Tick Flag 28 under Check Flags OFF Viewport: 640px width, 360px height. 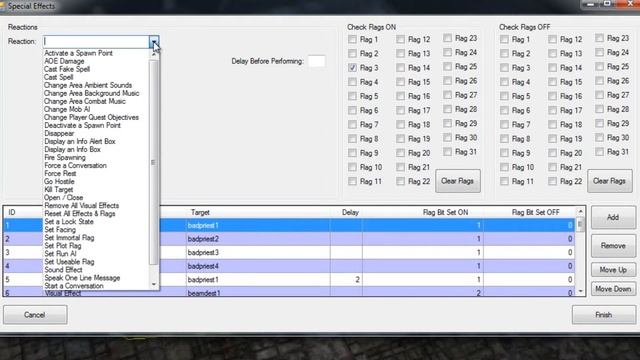tap(599, 109)
